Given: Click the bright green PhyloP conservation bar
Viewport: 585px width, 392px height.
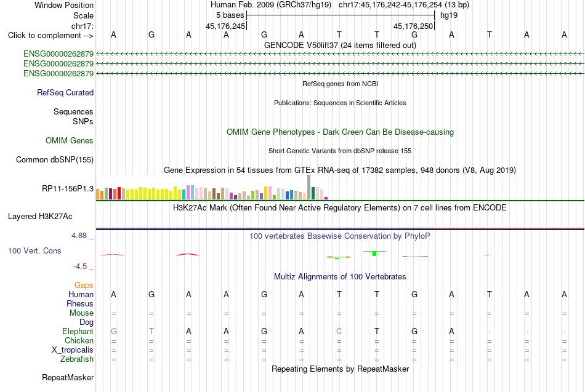Looking at the screenshot, I should point(374,254).
